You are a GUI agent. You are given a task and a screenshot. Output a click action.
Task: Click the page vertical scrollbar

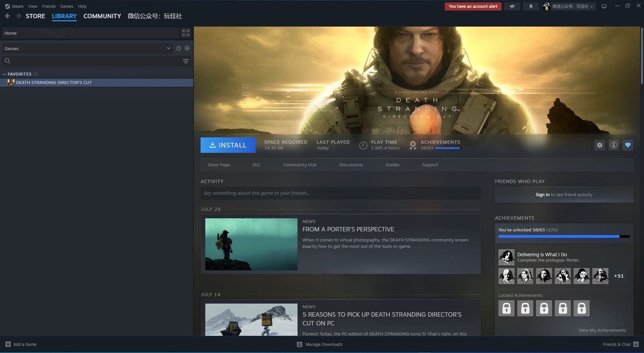[x=641, y=55]
